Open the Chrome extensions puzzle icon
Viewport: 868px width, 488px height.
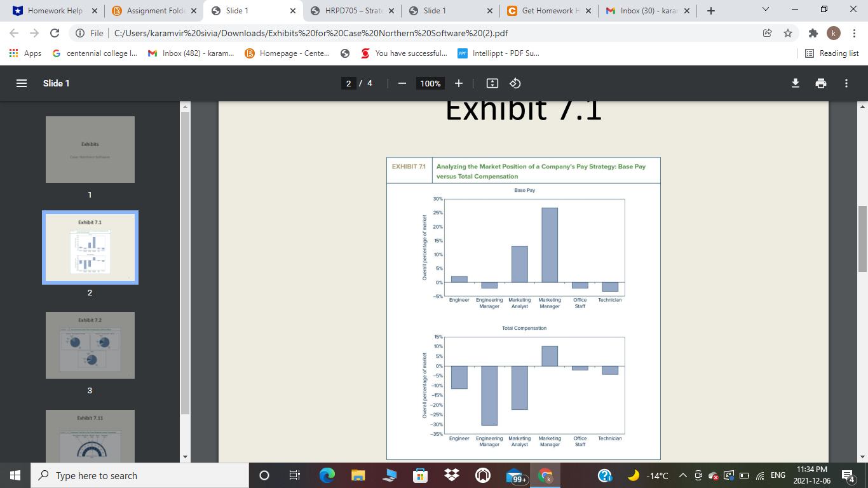pos(813,33)
